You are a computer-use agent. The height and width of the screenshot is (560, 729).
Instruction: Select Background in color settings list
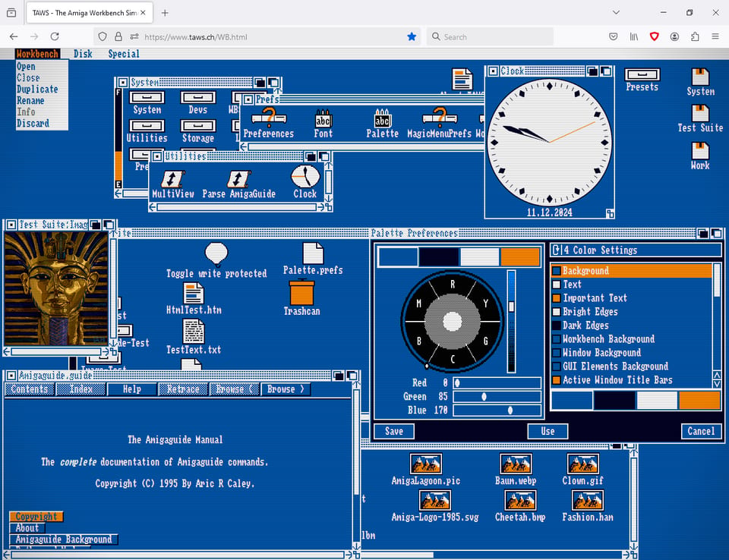631,270
